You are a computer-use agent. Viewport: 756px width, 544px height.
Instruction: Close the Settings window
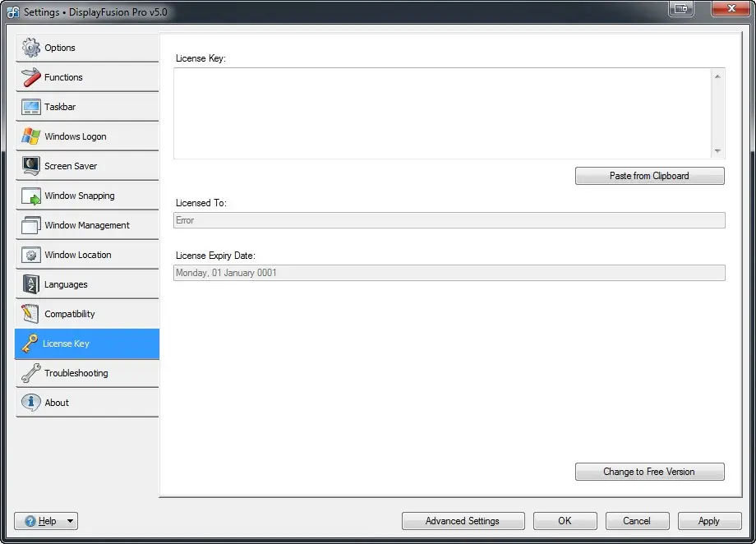pos(731,8)
